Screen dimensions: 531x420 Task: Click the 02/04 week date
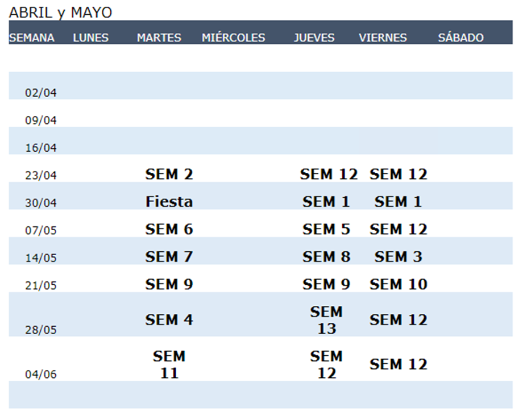40,93
